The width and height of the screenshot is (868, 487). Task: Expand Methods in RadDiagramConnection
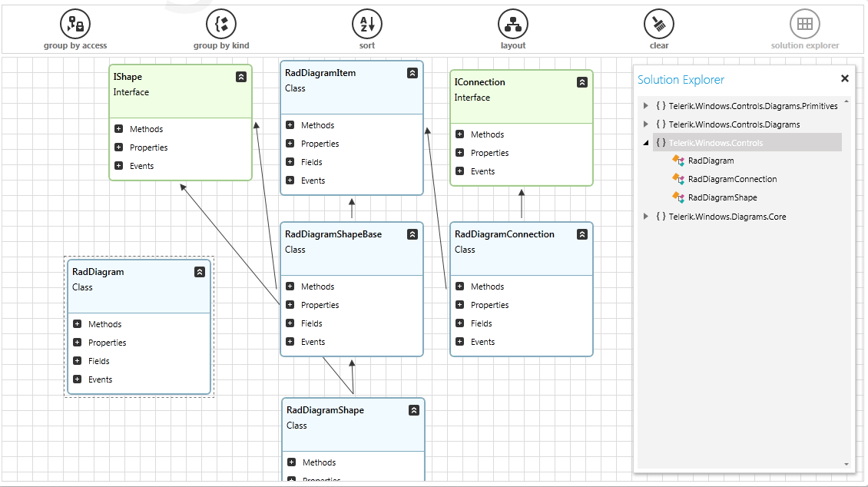coord(460,286)
